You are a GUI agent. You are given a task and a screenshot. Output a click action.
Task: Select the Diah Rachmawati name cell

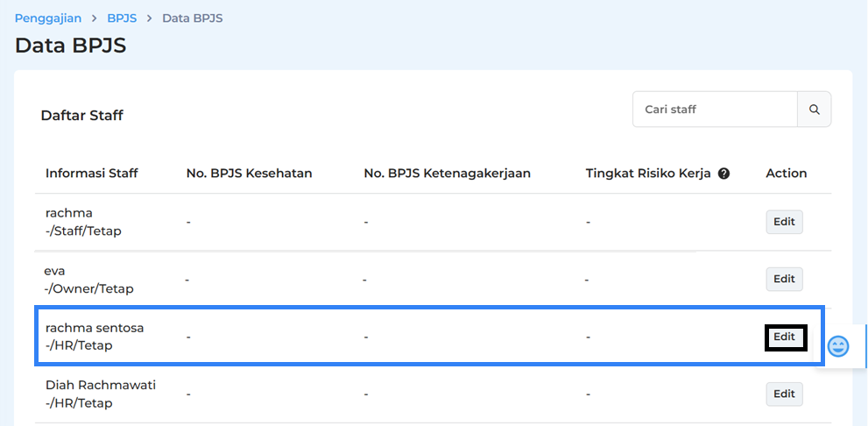(x=101, y=385)
